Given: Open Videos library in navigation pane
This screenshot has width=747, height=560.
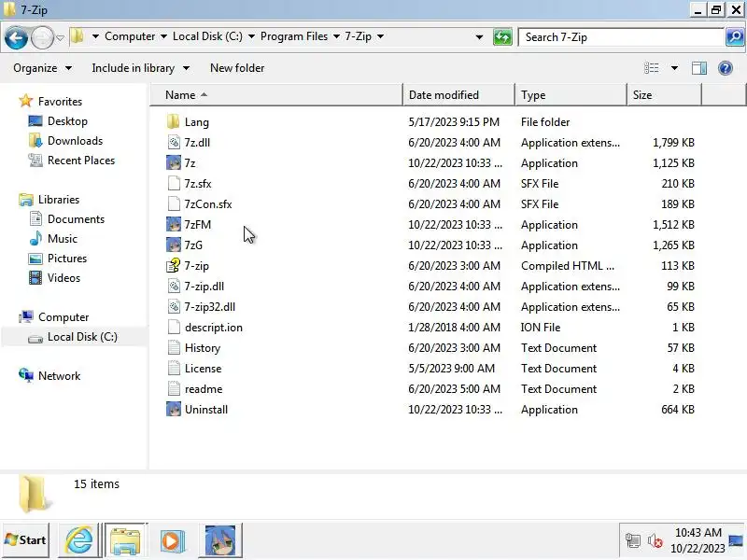Looking at the screenshot, I should pyautogui.click(x=63, y=277).
